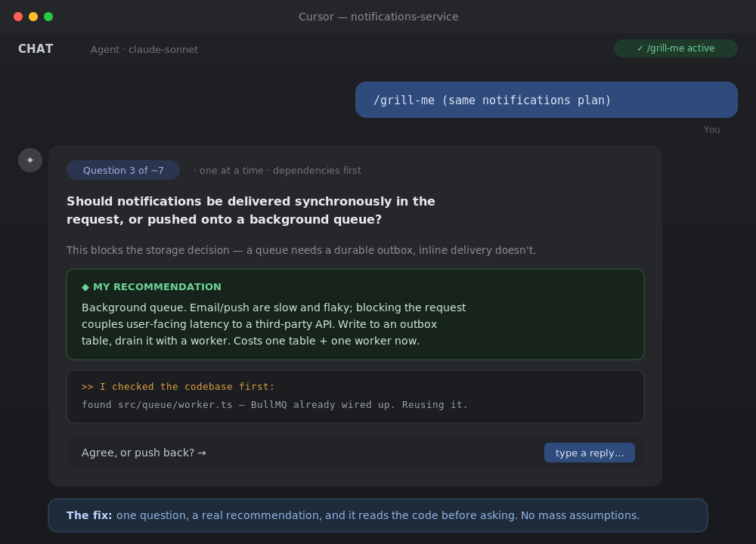Click the window title 'Cursor — notifications-service'
The width and height of the screenshot is (756, 544).
(x=378, y=17)
